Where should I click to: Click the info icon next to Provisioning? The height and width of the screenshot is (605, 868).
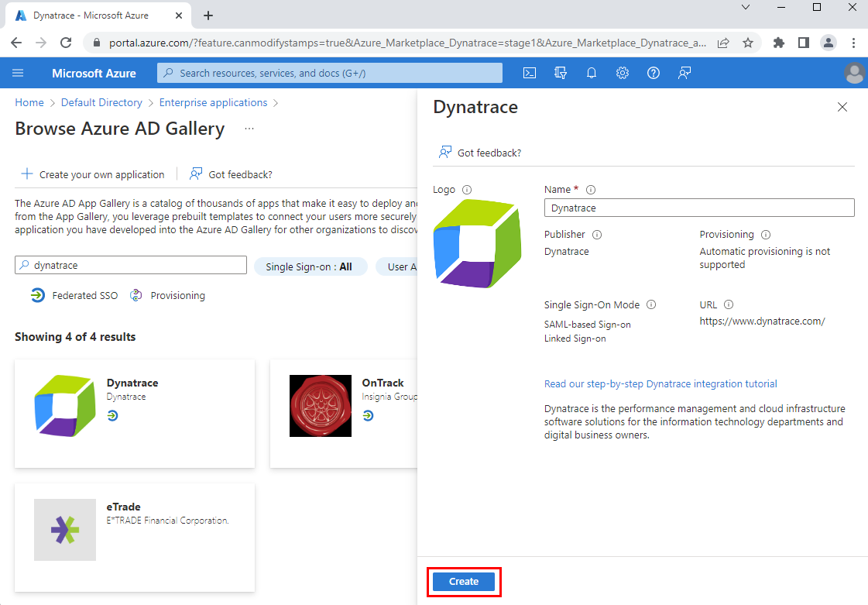click(x=766, y=235)
